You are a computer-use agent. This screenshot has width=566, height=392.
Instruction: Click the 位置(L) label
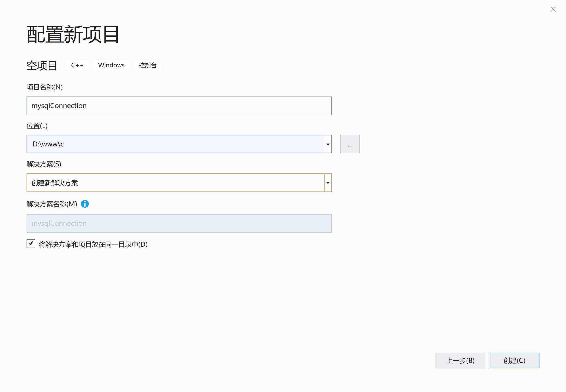click(x=37, y=126)
